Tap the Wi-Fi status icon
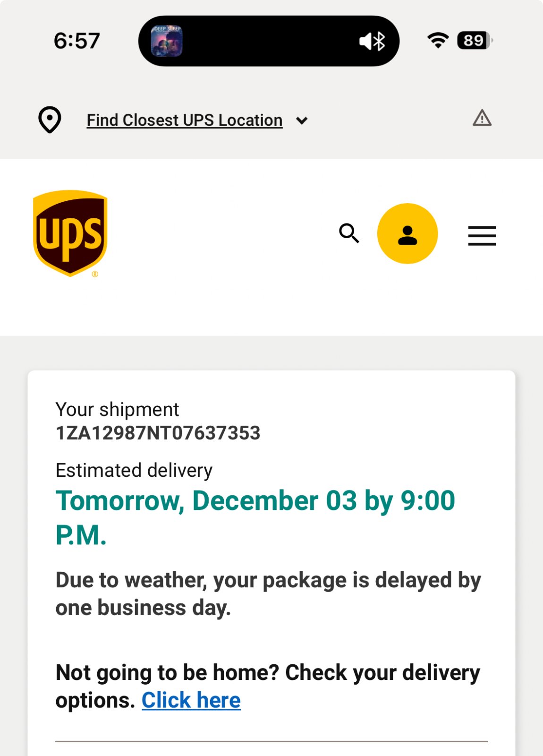The height and width of the screenshot is (756, 543). tap(438, 41)
